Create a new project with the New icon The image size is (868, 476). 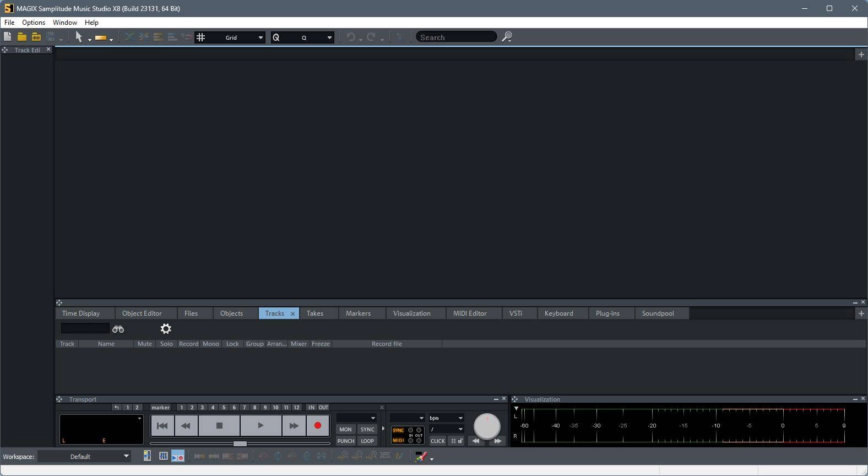pyautogui.click(x=7, y=37)
